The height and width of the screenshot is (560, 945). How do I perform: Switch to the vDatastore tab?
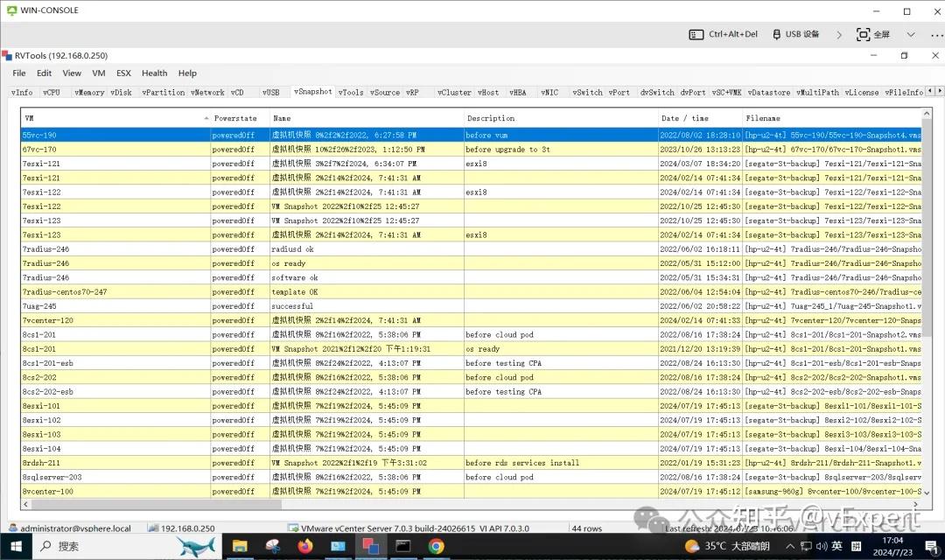[769, 92]
